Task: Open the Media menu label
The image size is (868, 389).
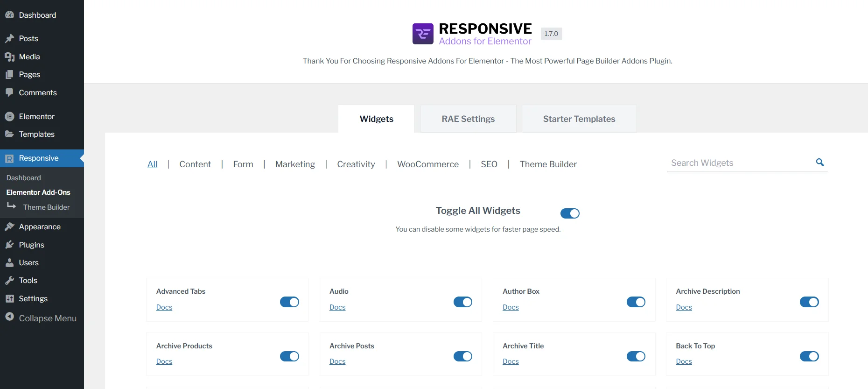Action: click(x=29, y=57)
